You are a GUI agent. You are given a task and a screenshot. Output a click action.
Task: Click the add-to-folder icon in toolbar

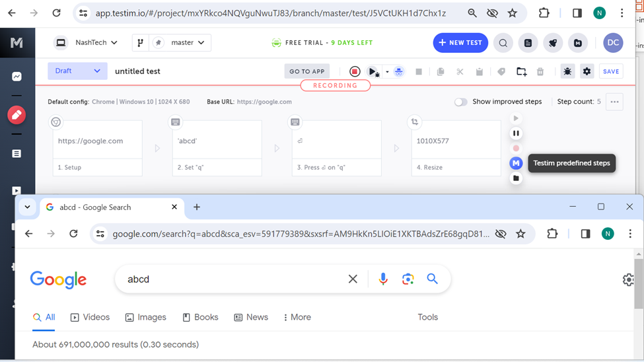521,71
